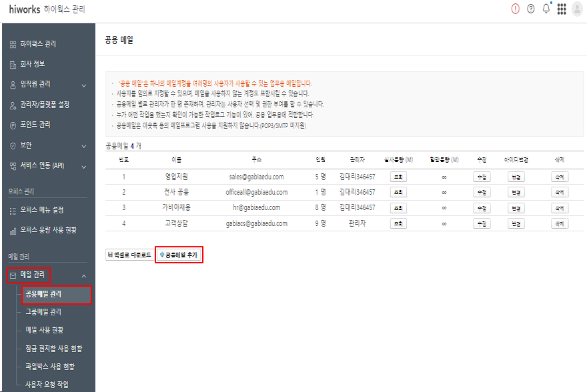587x392 pixels.
Task: Click the 서비스 연동 (API) icon
Action: point(13,166)
